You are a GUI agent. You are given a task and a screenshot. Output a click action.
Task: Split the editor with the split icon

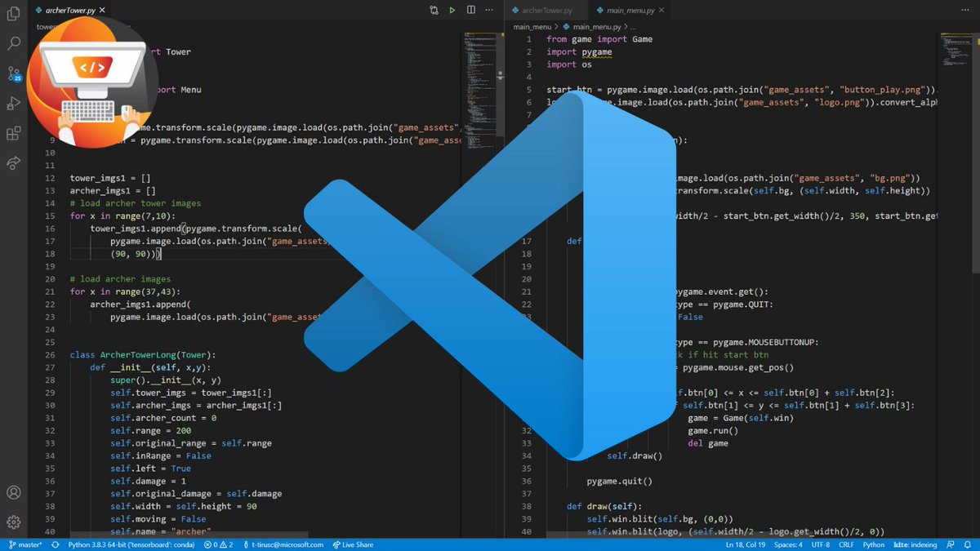click(471, 11)
